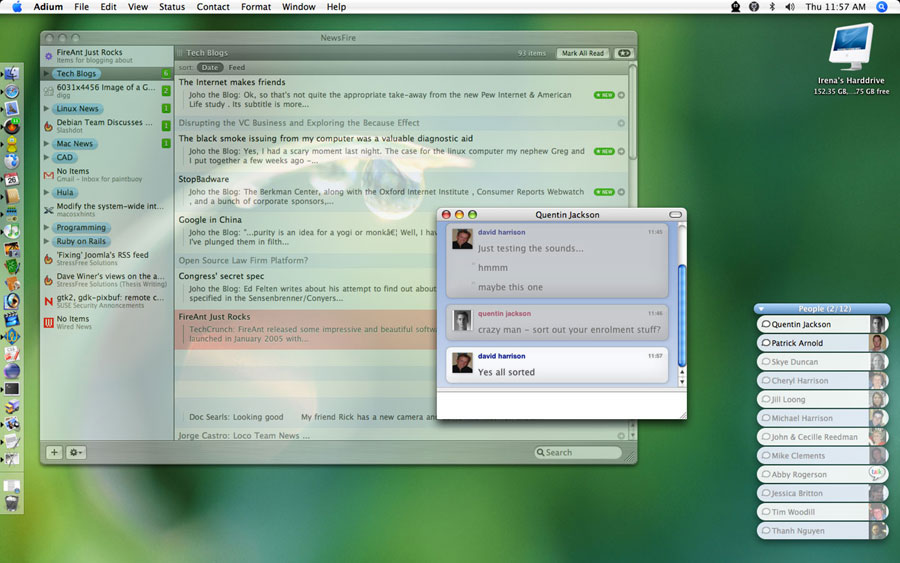The width and height of the screenshot is (900, 563).
Task: Click status bubble beside Skye Duncan
Action: pos(766,362)
